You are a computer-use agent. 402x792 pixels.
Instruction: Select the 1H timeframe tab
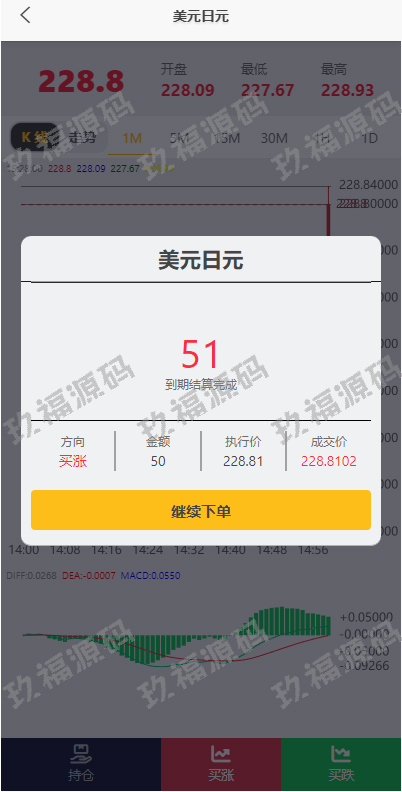pos(322,138)
